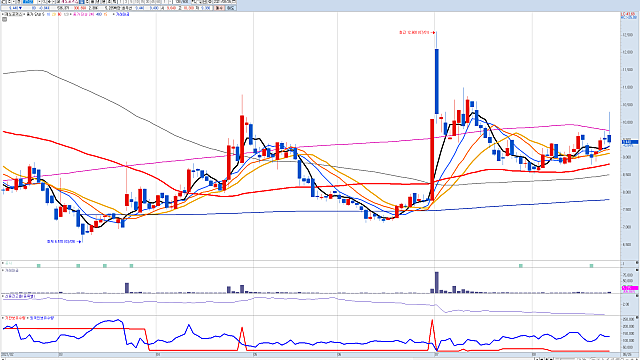Click the magenta volume value tag on the right axis
The image size is (640, 360).
pos(630,288)
